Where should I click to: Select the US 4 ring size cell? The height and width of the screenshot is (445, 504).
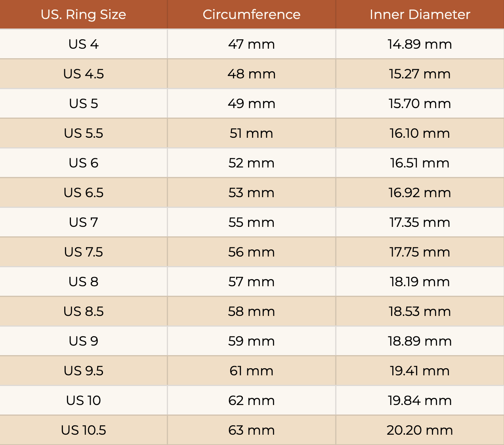coord(83,44)
